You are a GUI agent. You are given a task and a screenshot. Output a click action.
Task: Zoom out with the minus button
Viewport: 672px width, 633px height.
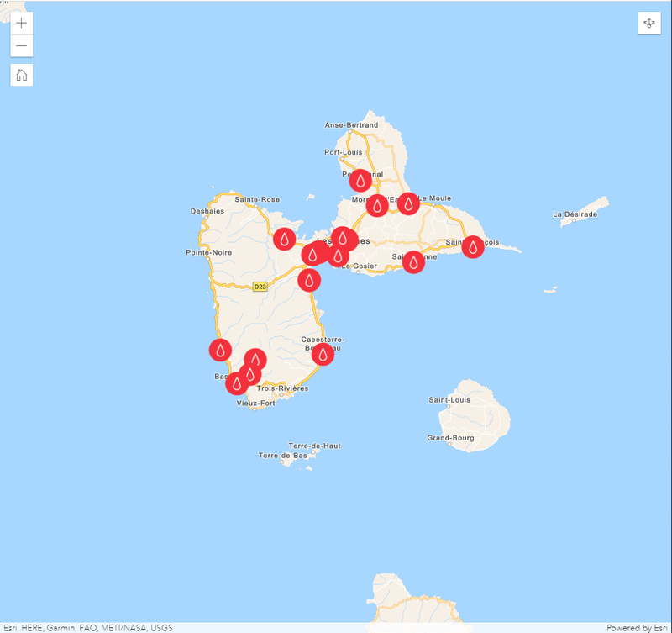point(22,46)
